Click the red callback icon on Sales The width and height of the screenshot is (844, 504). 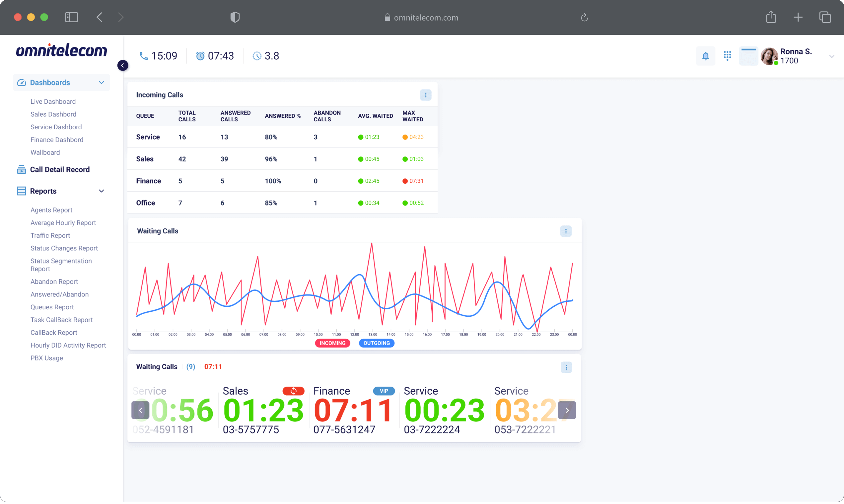click(293, 391)
